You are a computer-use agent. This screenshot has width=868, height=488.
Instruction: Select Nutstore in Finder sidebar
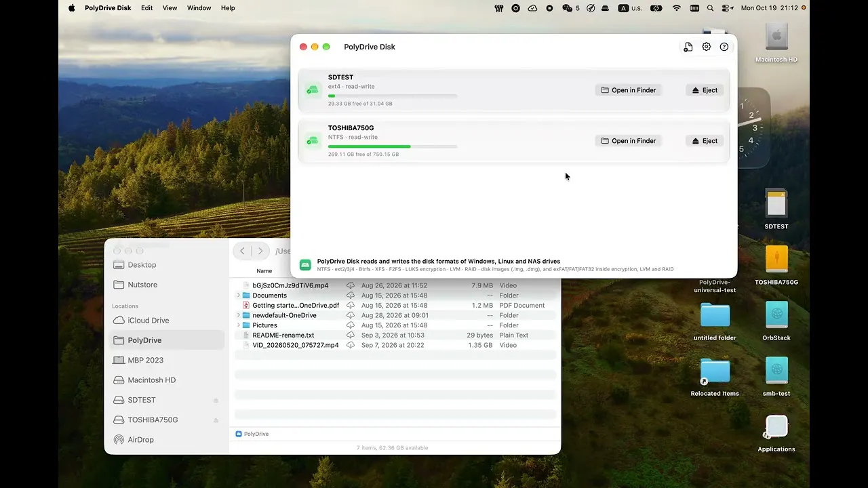point(167,285)
